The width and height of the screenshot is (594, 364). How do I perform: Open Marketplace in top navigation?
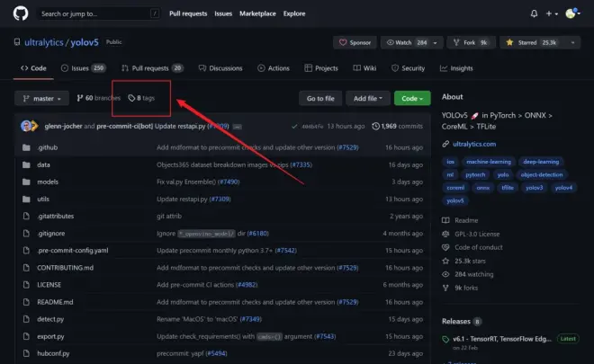pos(257,13)
